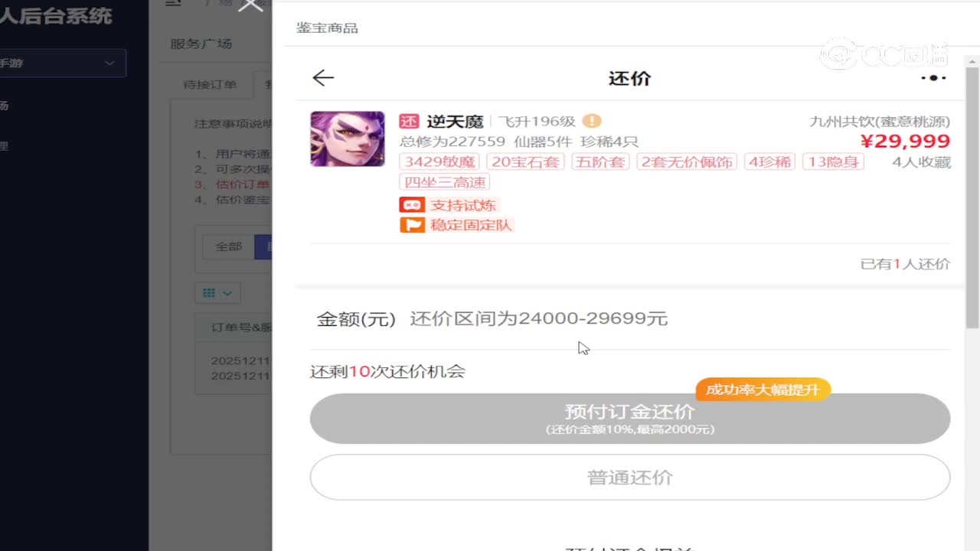Image resolution: width=980 pixels, height=551 pixels.
Task: Click the 普通还价 button
Action: pos(629,477)
